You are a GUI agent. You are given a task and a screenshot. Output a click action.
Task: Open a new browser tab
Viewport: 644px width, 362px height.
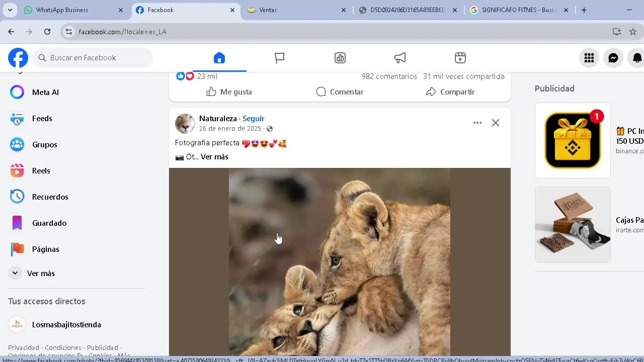(584, 10)
